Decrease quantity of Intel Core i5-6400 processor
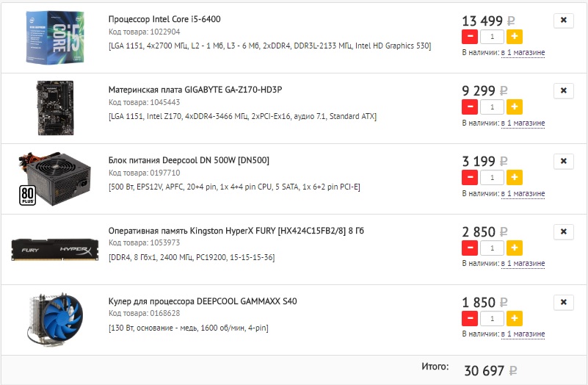Screen dimensions: 588x385 (x=470, y=37)
